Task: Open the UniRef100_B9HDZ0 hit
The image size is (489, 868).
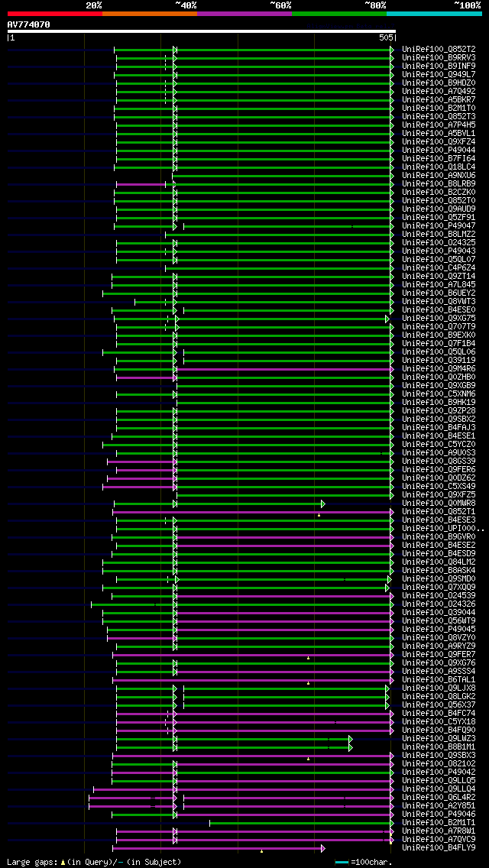Action: coord(439,83)
